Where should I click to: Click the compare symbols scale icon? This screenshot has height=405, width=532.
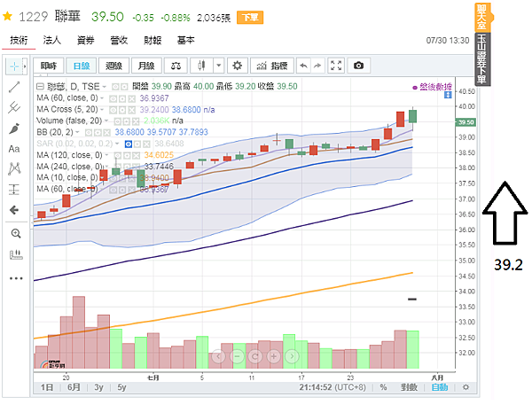pos(176,66)
